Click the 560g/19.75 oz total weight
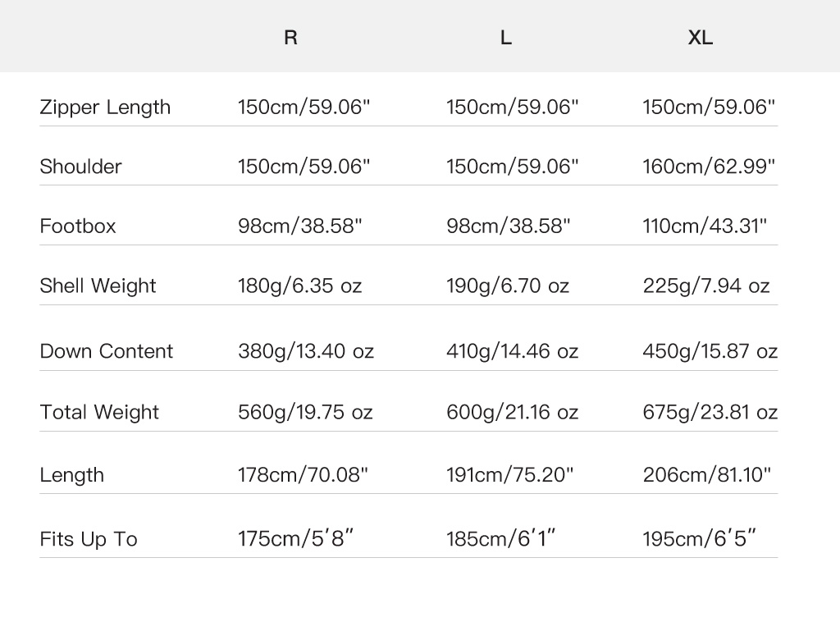This screenshot has width=840, height=622. 306,412
